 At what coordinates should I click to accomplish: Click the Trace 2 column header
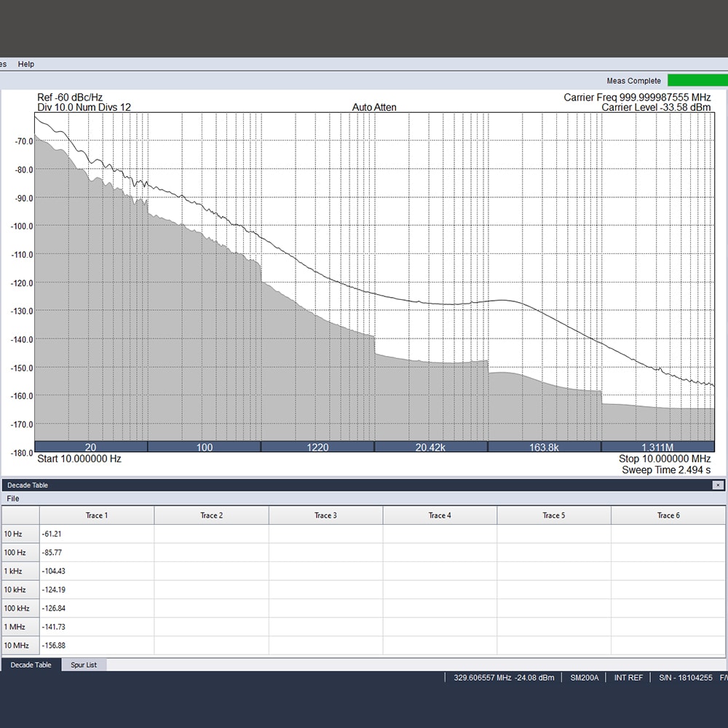click(x=211, y=515)
